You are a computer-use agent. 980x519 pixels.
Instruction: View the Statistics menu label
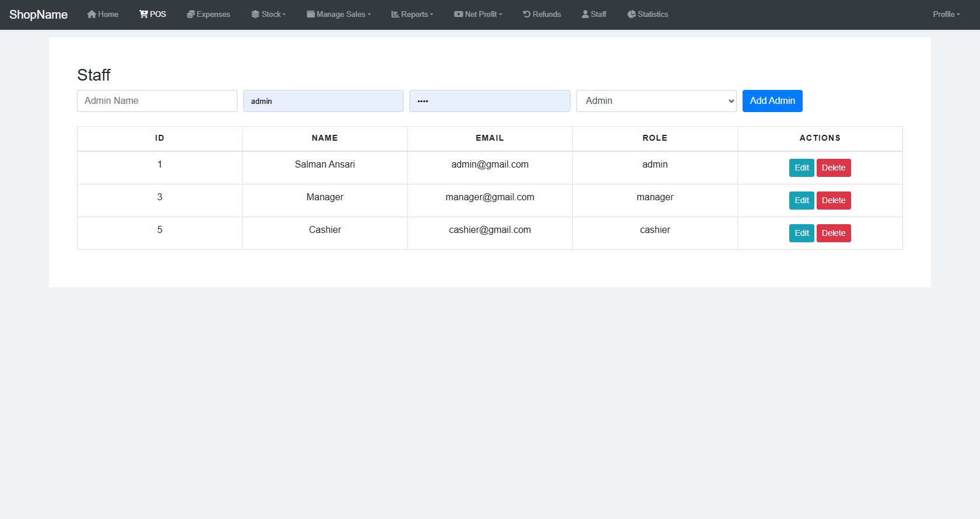point(653,14)
